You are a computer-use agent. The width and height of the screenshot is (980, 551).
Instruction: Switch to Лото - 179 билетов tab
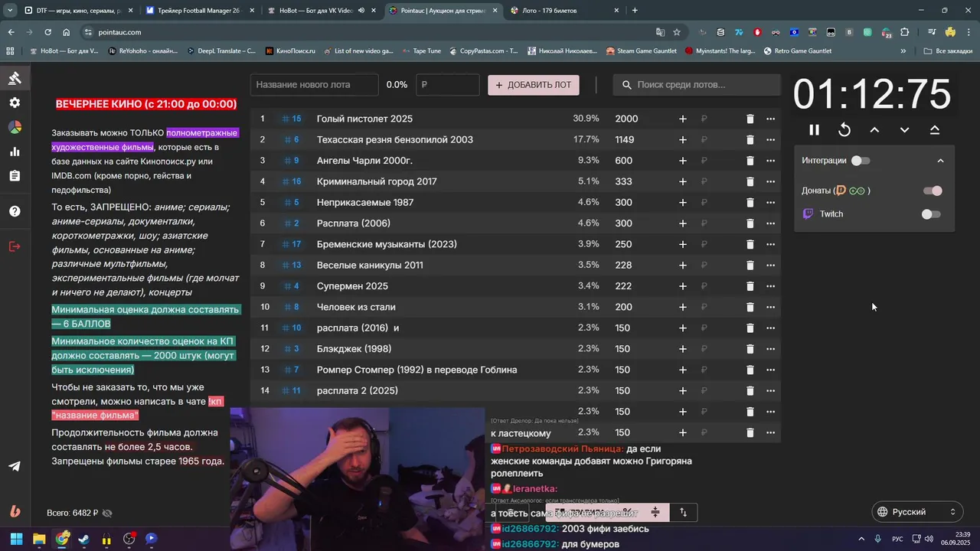(x=564, y=11)
